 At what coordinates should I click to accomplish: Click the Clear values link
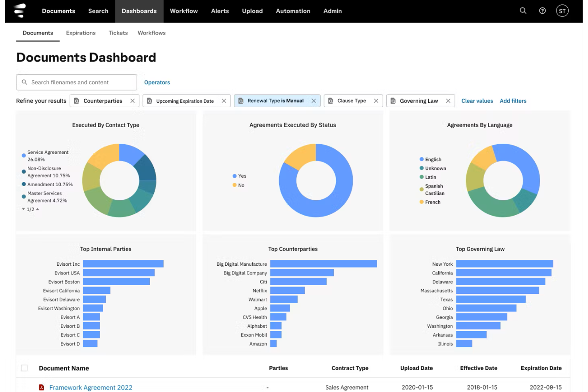477,101
